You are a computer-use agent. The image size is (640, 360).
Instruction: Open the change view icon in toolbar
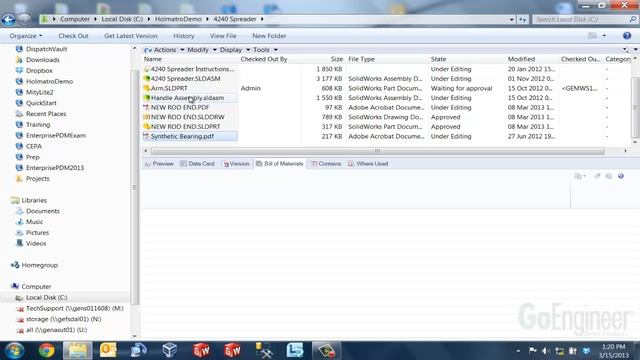[592, 36]
